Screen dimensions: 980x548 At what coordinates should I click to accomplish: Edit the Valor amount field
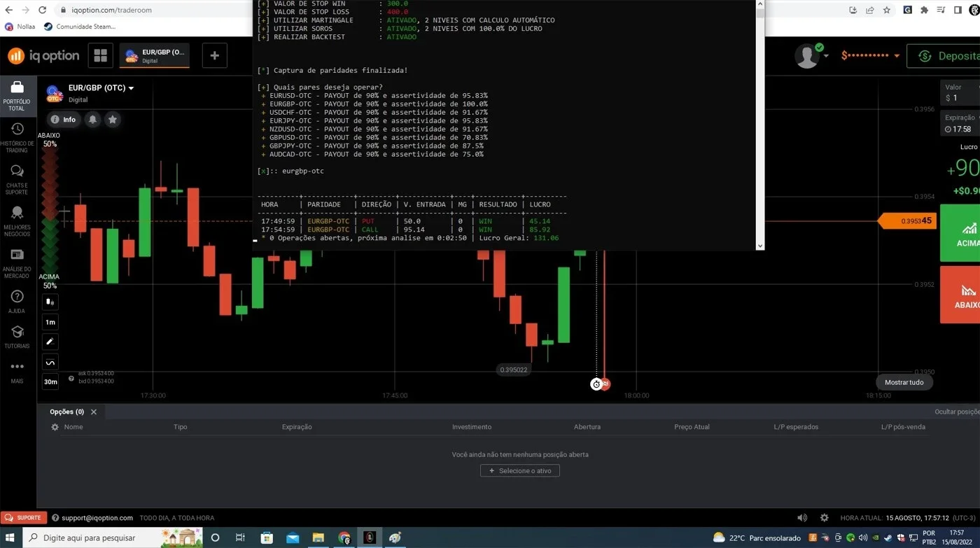960,93
